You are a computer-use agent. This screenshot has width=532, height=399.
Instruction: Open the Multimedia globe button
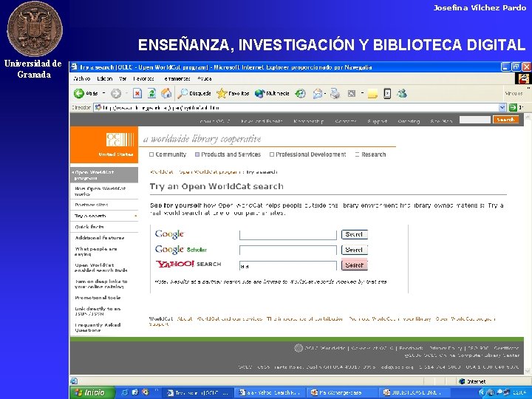coord(272,93)
